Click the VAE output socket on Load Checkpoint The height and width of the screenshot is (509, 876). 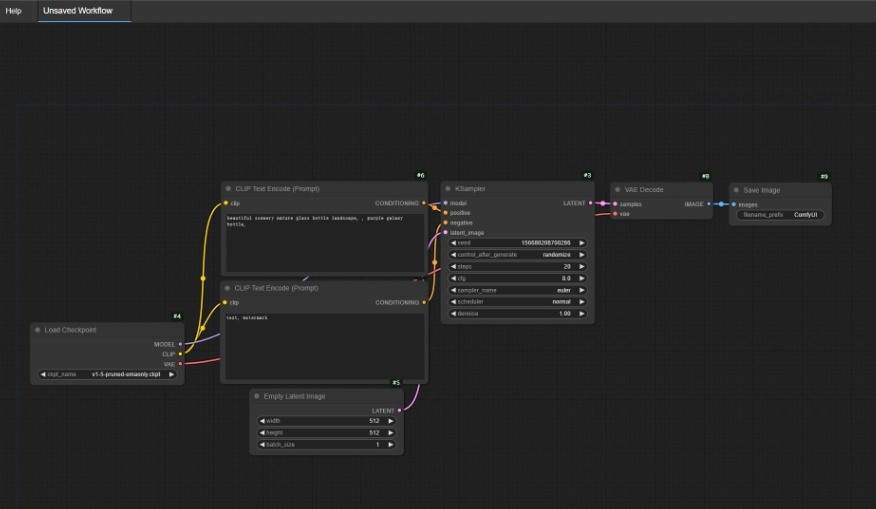[x=180, y=364]
